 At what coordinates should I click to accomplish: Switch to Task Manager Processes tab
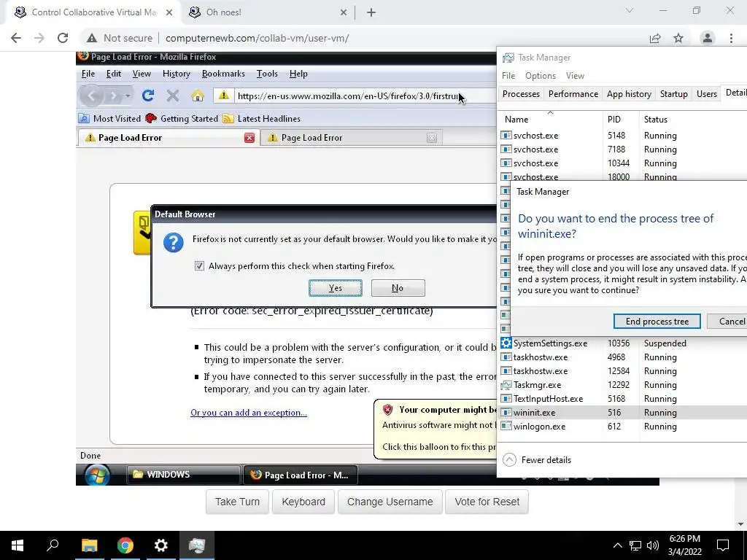pos(521,94)
